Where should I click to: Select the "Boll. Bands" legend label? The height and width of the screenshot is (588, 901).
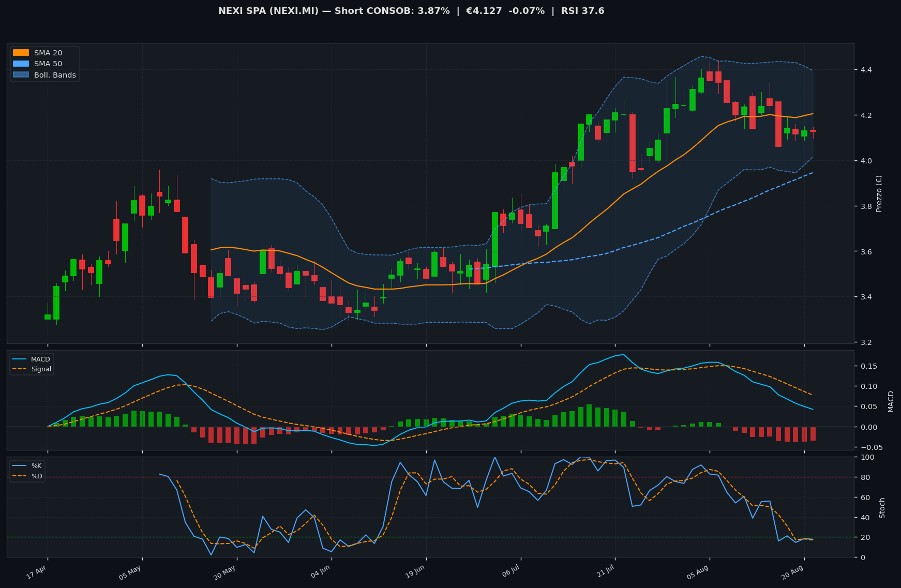[x=55, y=75]
